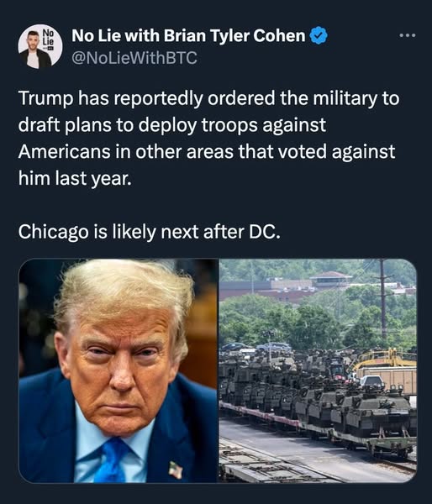Open the three-dot more options menu
The width and height of the screenshot is (432, 504).
point(408,35)
